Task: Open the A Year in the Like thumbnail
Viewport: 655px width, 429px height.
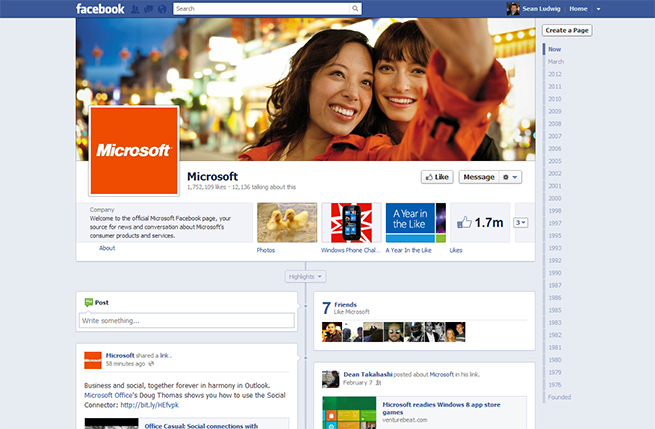Action: [x=416, y=223]
